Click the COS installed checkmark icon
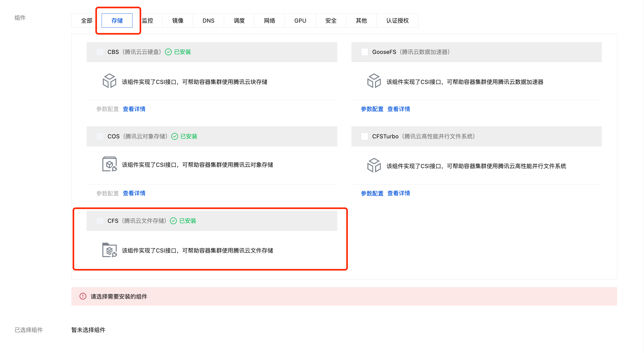 175,136
